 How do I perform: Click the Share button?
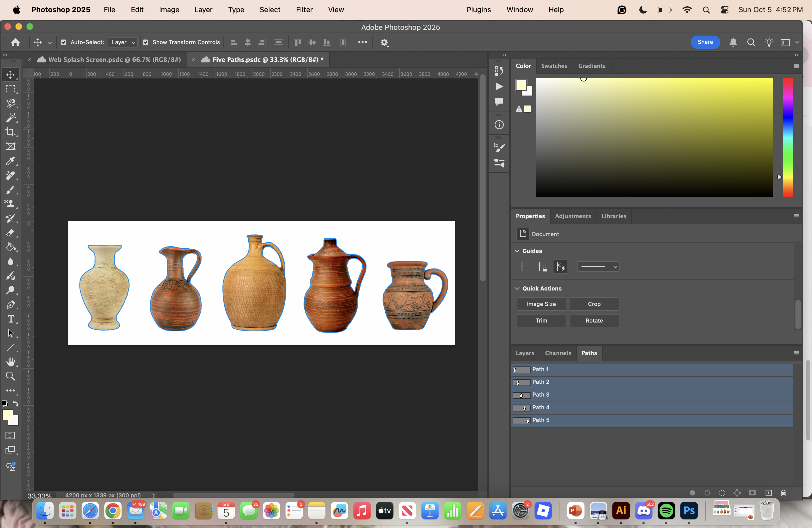[705, 42]
